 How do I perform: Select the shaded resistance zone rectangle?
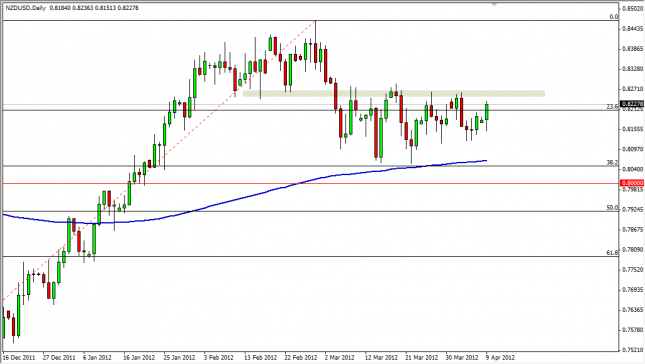(x=394, y=93)
